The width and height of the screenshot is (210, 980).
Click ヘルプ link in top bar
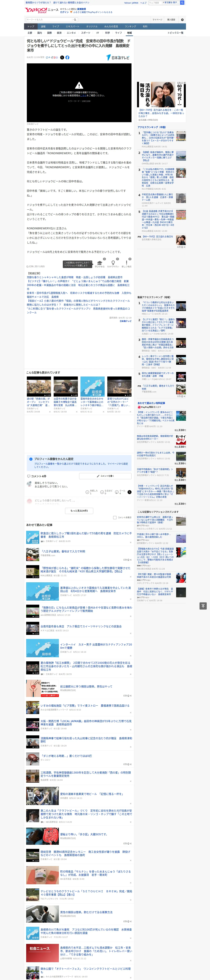pyautogui.click(x=143, y=3)
